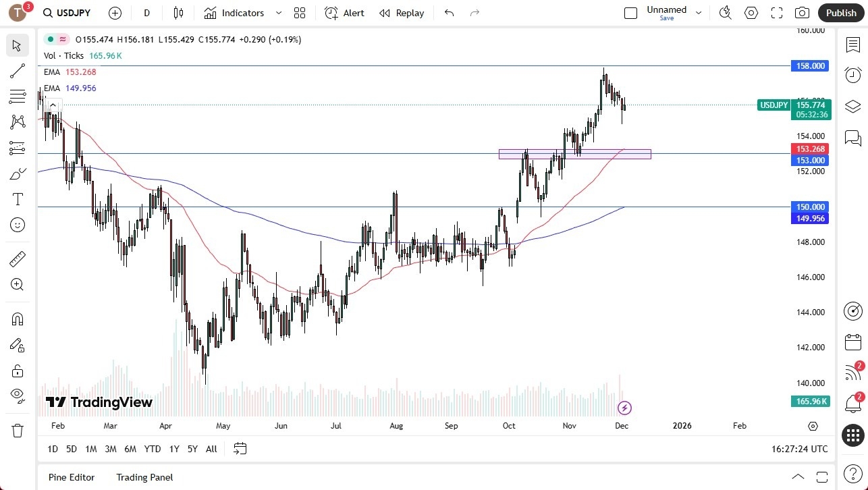Switch to the Pine Editor tab
Image resolution: width=868 pixels, height=490 pixels.
tap(71, 477)
